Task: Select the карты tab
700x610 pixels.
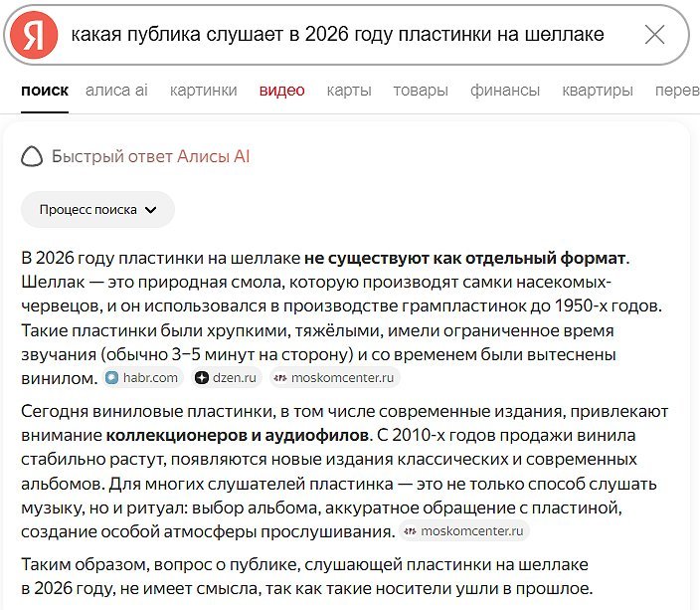Action: tap(349, 91)
